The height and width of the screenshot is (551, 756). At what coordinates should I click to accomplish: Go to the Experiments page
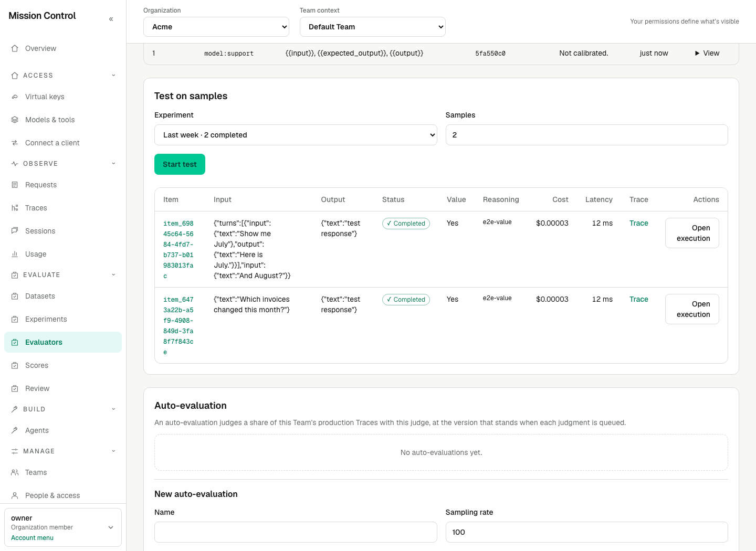pos(63,319)
